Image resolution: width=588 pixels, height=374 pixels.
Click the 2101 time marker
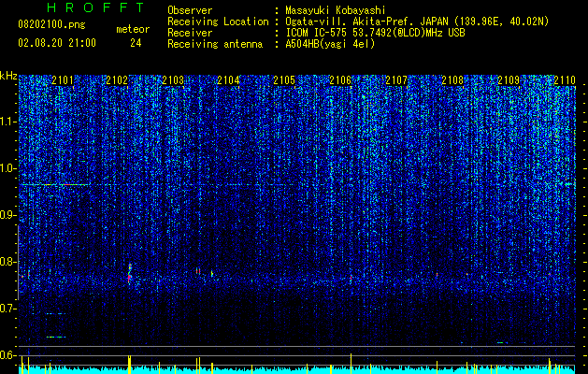click(x=63, y=80)
